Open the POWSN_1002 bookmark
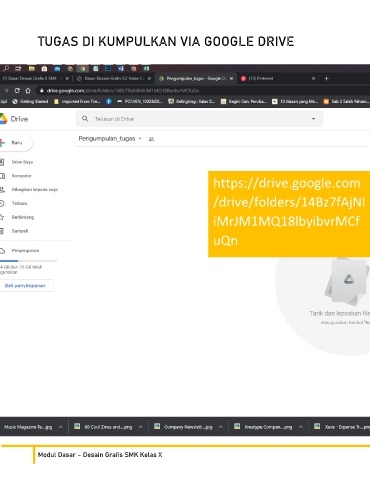Viewport: 370px width, 480px height. click(x=140, y=102)
